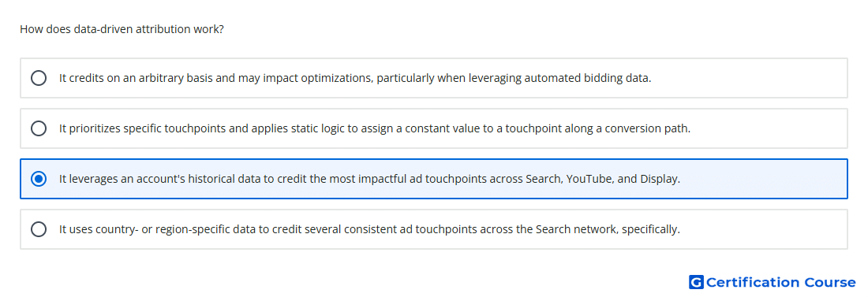Click the selected radio for account's historical data
Image resolution: width=868 pixels, height=297 pixels.
click(x=39, y=179)
